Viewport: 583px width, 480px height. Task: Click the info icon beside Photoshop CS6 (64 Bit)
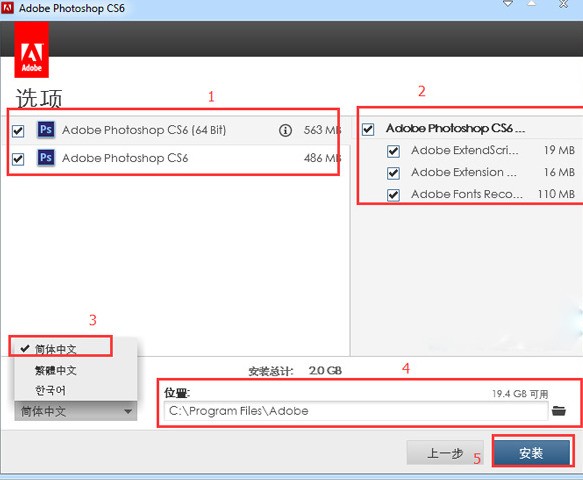[285, 130]
